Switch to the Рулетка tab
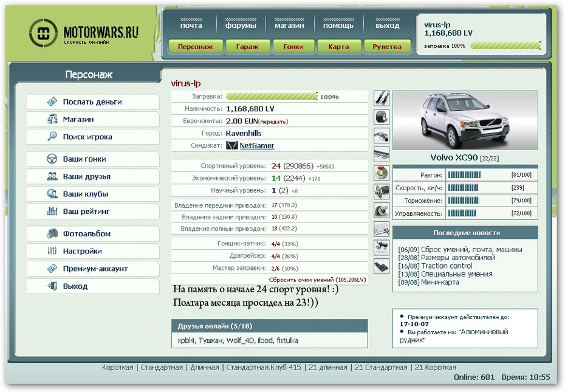 coord(387,47)
